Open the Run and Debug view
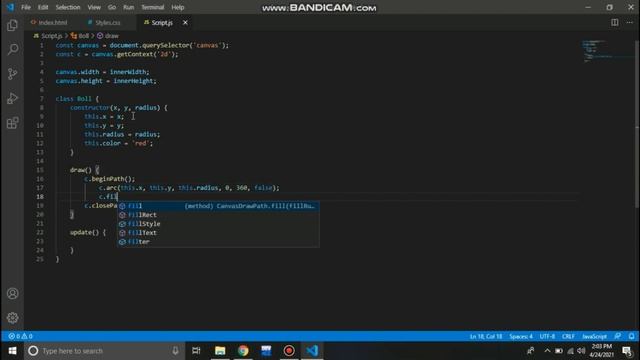 [x=12, y=98]
